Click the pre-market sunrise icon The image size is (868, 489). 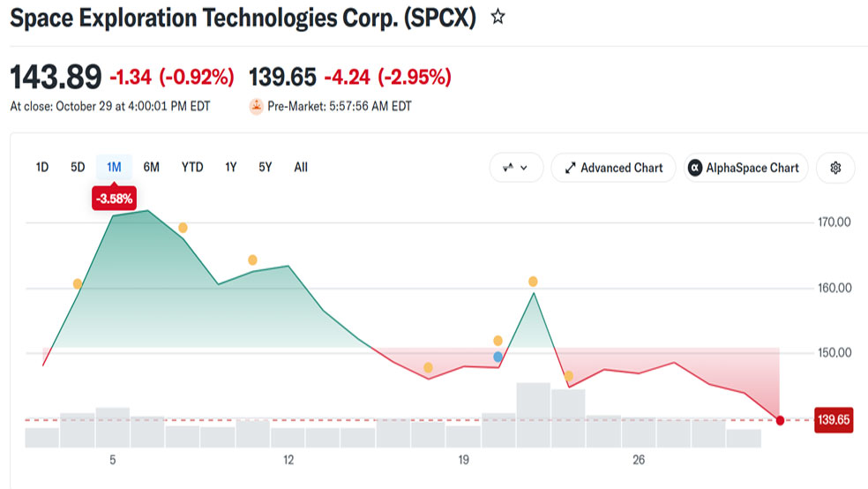256,106
